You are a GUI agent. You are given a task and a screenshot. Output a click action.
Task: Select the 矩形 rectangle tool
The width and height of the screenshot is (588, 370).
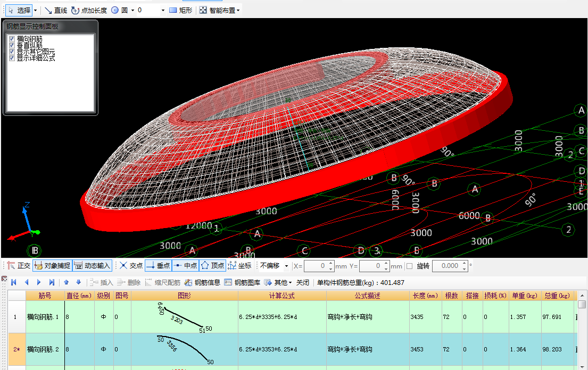tap(181, 11)
